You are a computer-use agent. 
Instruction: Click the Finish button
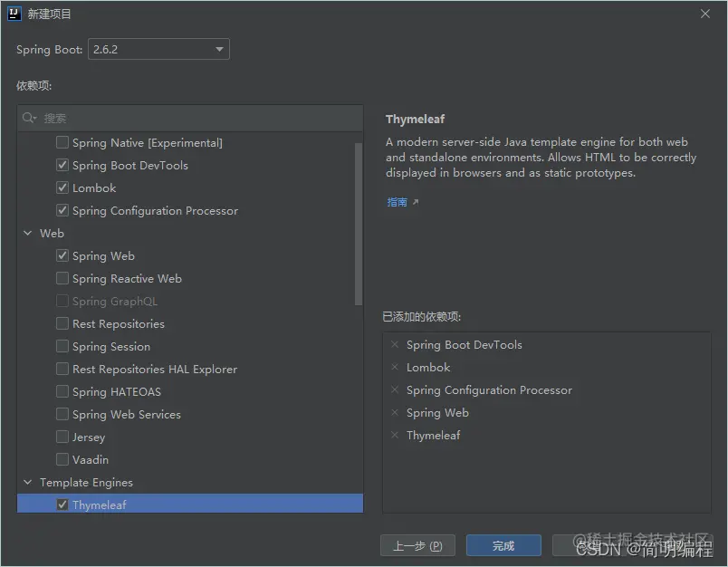pos(503,545)
